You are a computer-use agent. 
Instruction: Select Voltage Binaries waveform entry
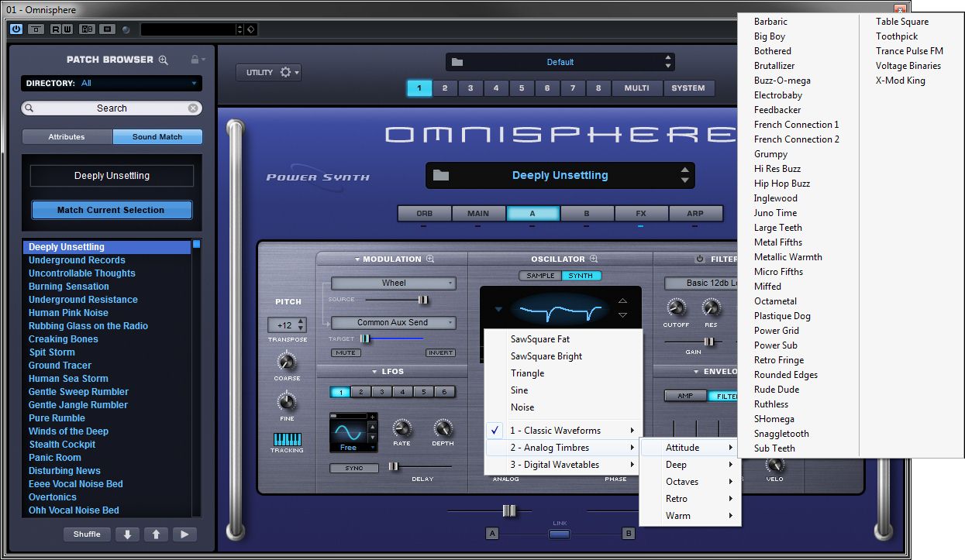(x=908, y=66)
